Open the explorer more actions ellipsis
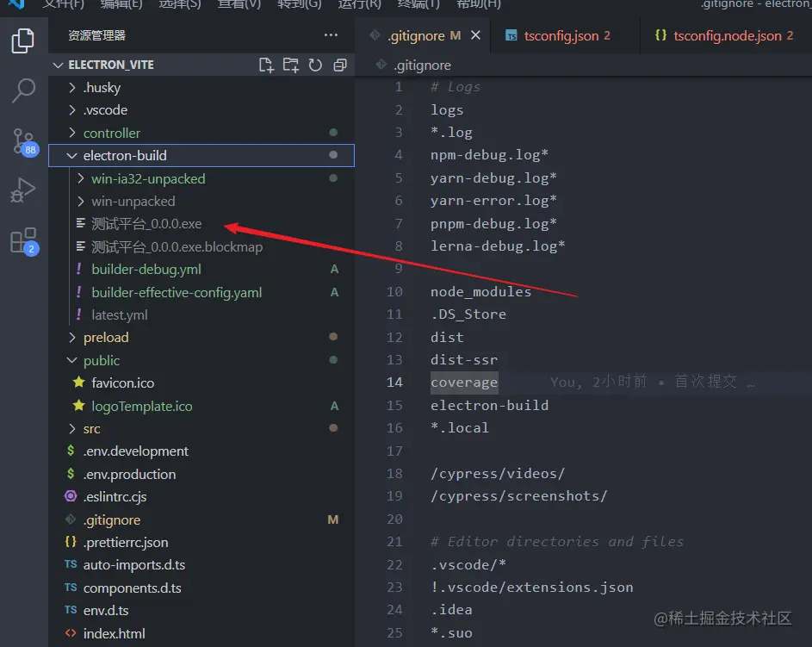 (x=331, y=35)
